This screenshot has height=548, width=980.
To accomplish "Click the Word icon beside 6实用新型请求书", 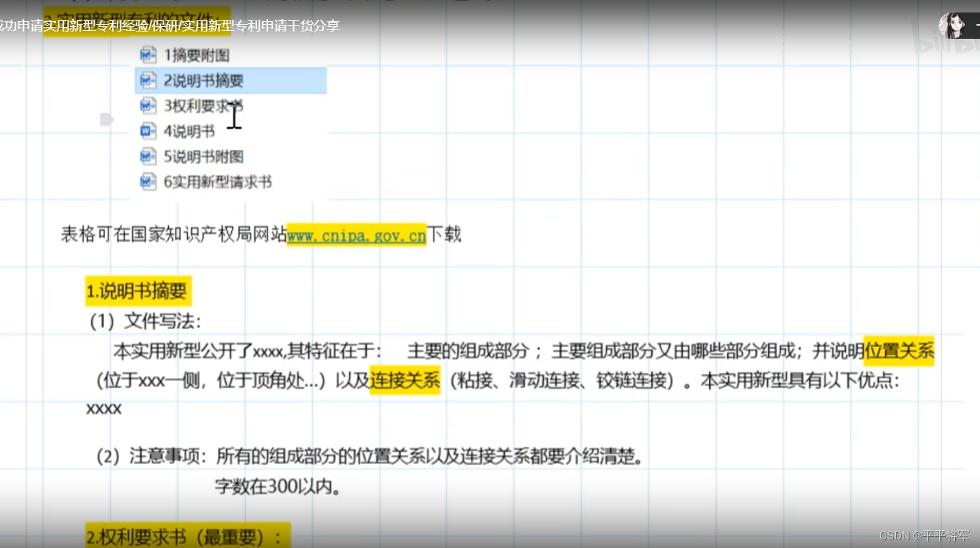I will coord(148,181).
